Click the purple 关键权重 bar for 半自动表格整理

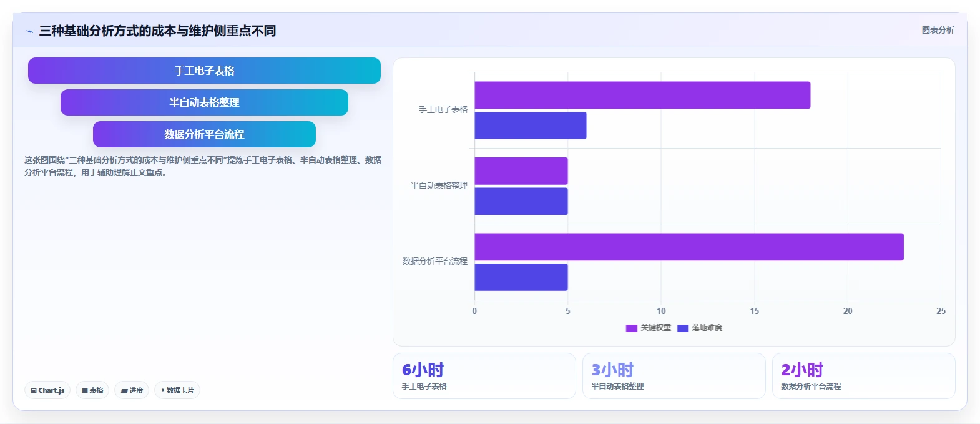(x=521, y=171)
